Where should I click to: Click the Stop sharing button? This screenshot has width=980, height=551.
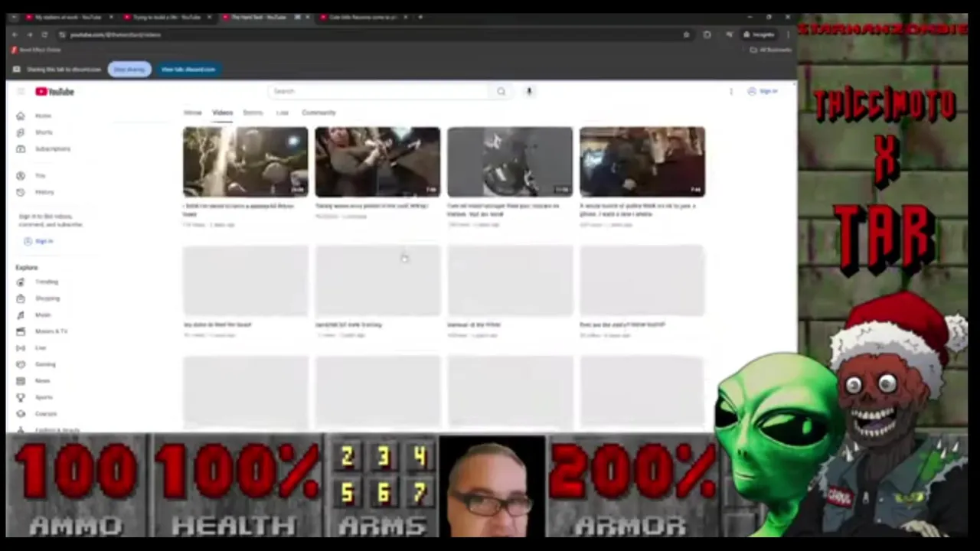coord(129,70)
